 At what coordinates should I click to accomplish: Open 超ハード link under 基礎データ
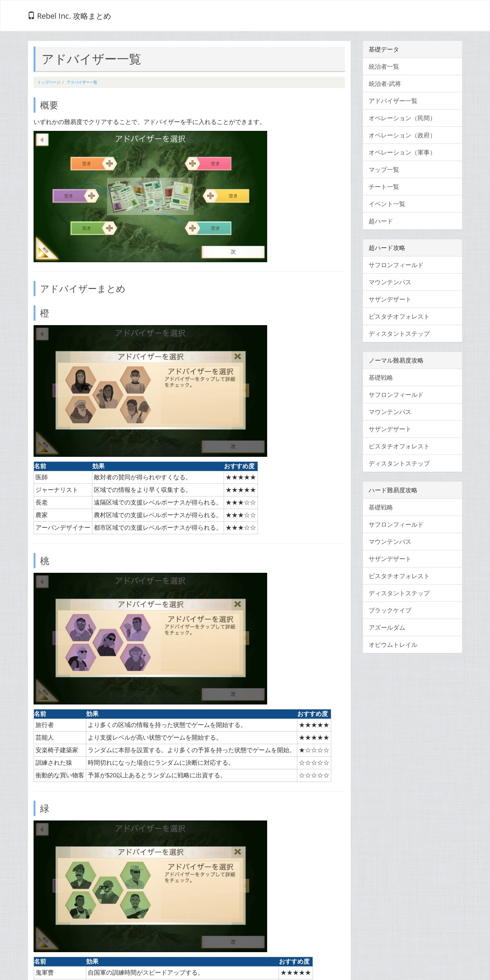412,221
